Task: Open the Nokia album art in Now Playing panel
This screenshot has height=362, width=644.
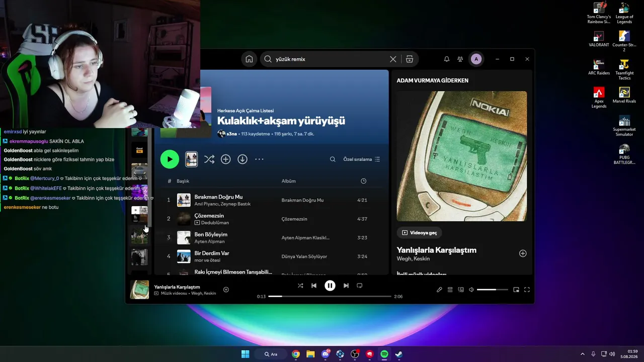Action: tap(461, 156)
